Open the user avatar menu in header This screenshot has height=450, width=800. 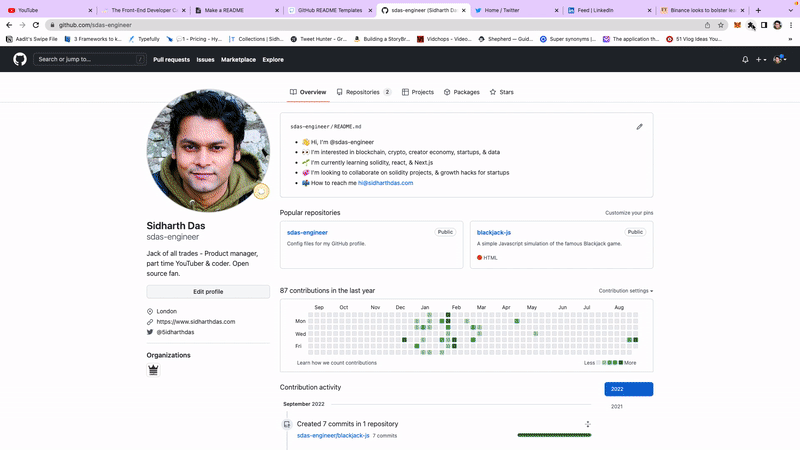click(779, 60)
